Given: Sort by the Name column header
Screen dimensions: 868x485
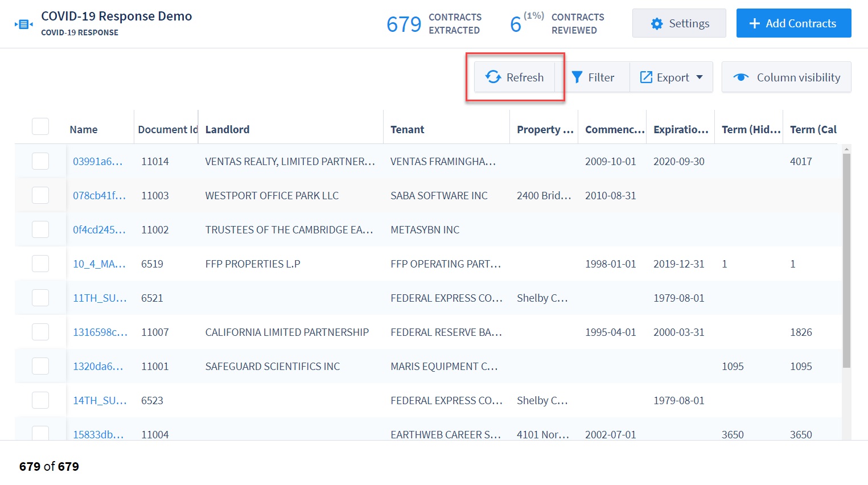Looking at the screenshot, I should pyautogui.click(x=84, y=129).
